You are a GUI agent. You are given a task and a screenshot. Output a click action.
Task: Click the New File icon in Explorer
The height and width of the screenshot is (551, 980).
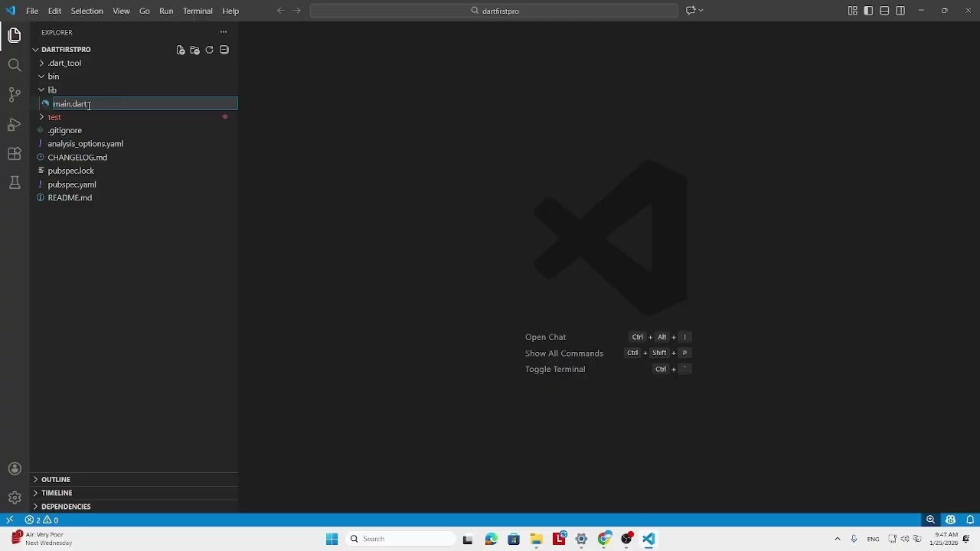point(181,50)
